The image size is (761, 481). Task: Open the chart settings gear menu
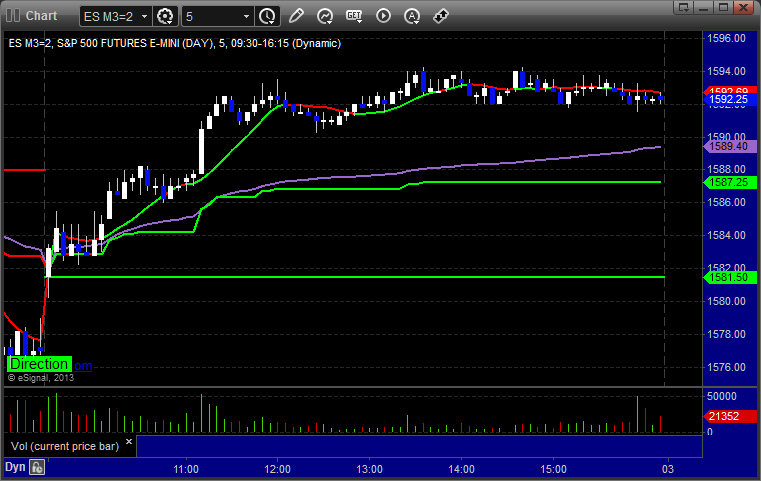click(165, 17)
